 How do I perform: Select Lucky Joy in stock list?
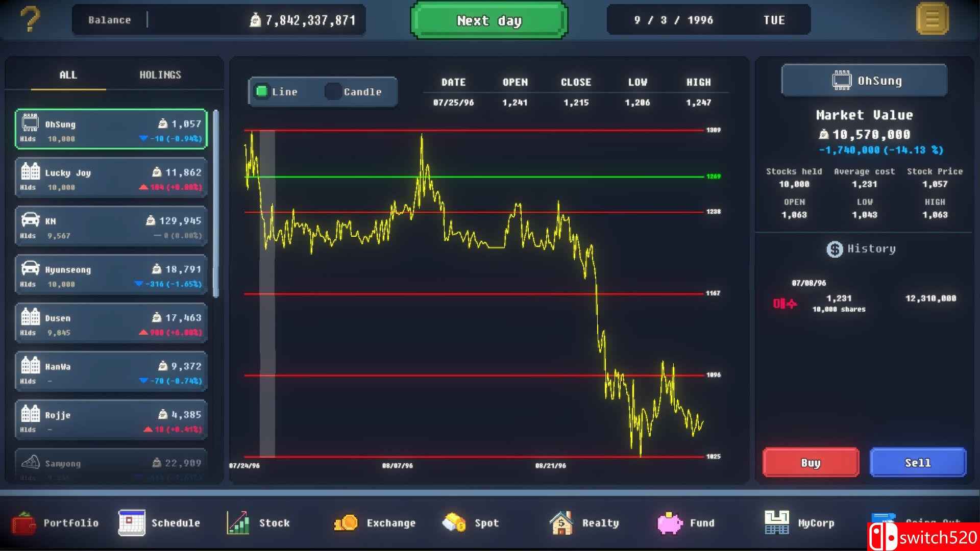[111, 179]
